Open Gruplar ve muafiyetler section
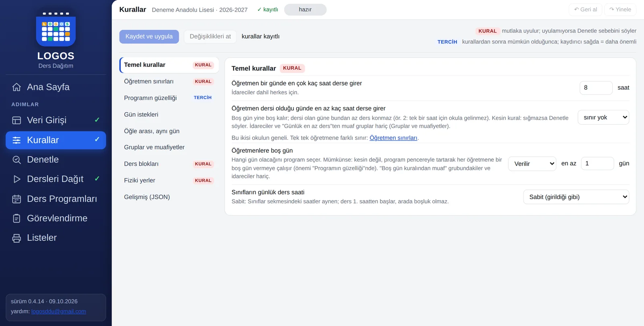Image resolution: width=644 pixels, height=326 pixels. pos(169,147)
